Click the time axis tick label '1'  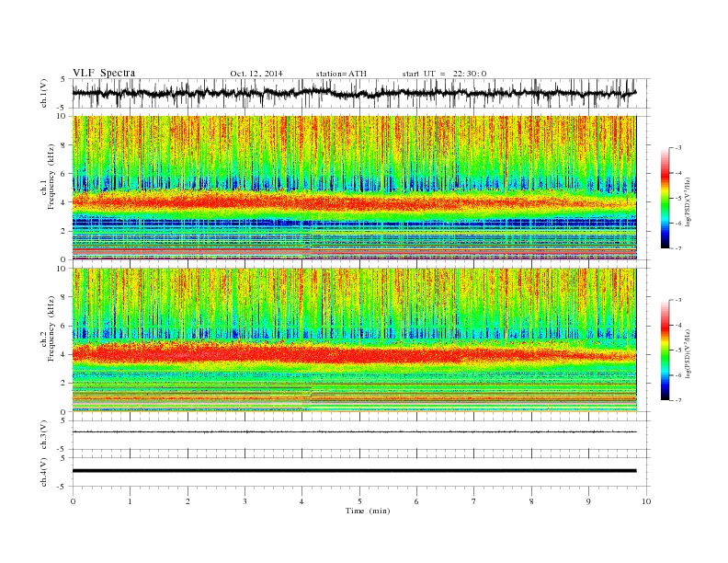130,501
